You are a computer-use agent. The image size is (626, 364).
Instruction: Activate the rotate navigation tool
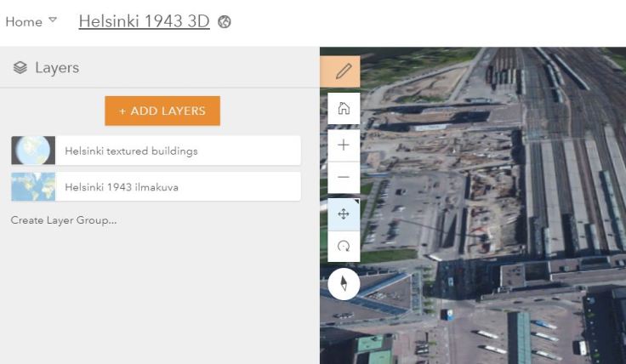[x=344, y=246]
